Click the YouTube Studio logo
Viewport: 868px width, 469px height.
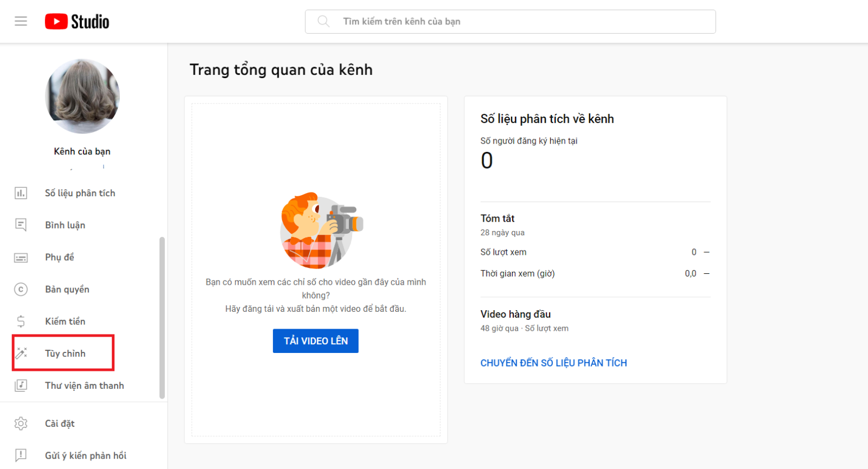coord(76,21)
